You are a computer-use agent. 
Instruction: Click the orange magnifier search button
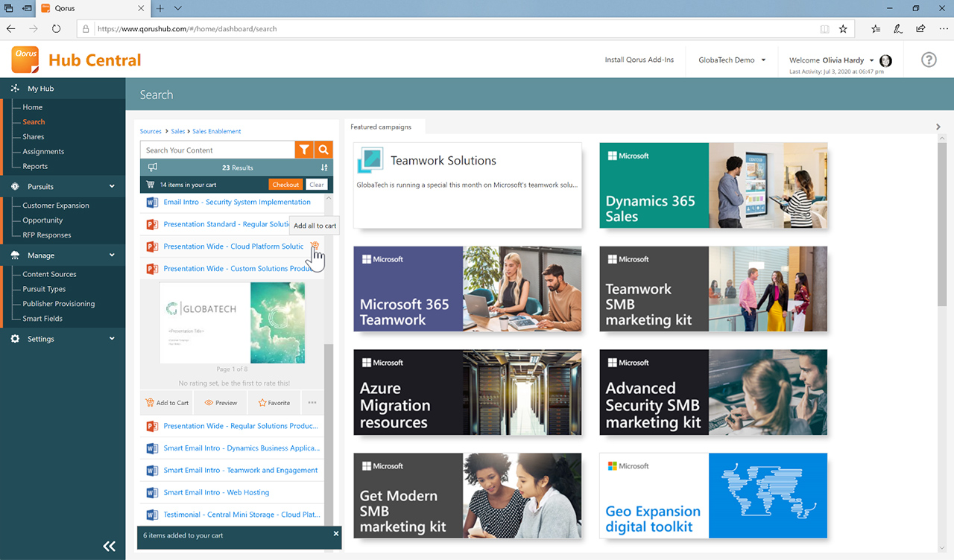click(323, 150)
